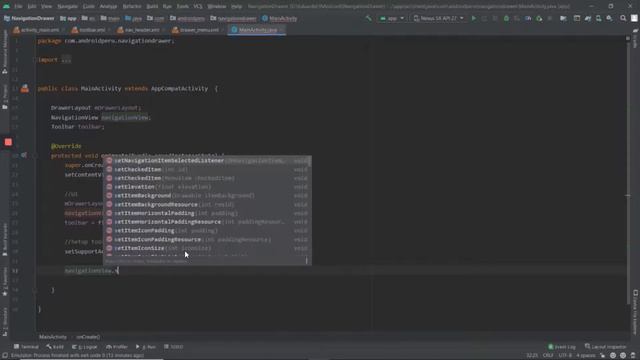Screen dimensions: 640x360
Task: Click the app breadcrumb in navigation bar
Action: tap(69, 18)
